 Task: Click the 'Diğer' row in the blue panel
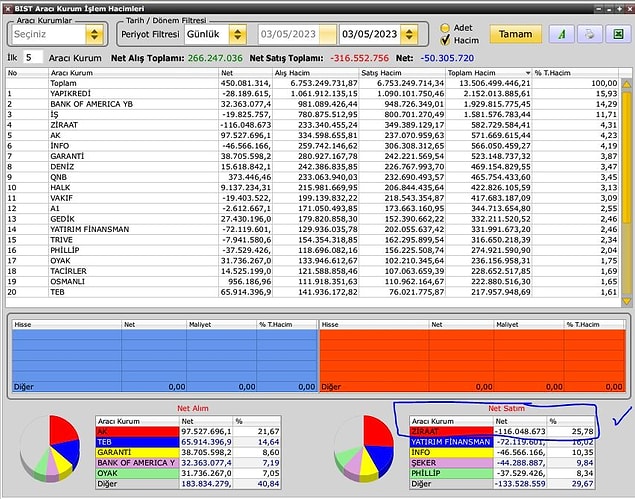click(x=165, y=387)
